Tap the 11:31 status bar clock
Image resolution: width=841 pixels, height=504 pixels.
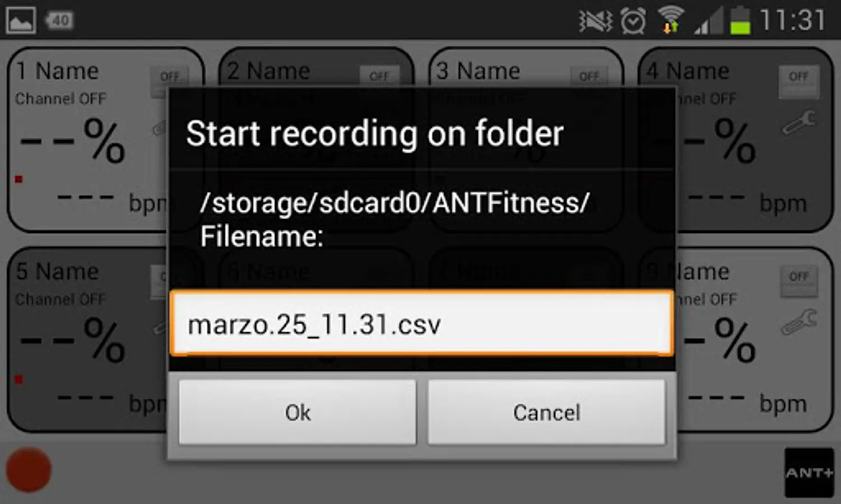point(793,21)
